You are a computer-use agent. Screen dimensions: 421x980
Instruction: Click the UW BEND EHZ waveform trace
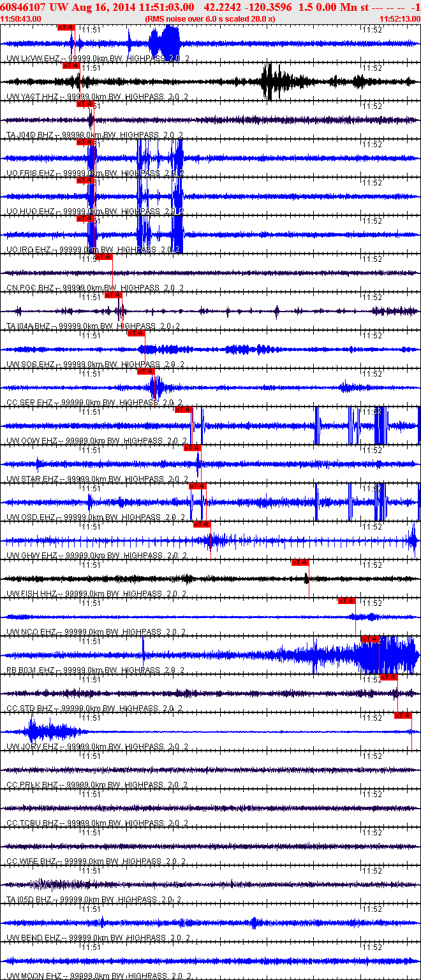coord(211,923)
